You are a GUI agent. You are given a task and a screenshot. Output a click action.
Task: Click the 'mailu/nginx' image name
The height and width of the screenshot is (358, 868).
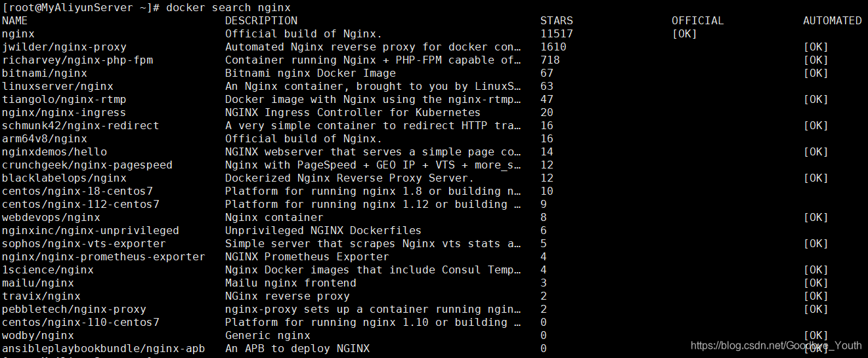38,283
